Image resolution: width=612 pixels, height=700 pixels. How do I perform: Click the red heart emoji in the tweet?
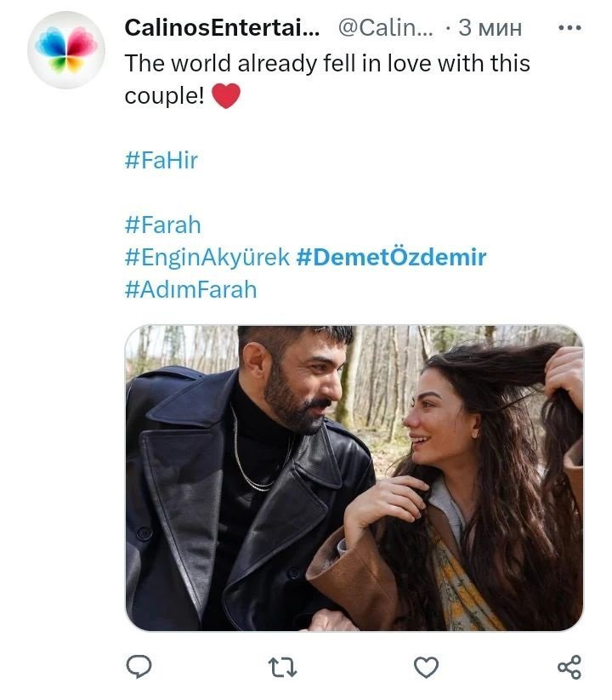225,96
